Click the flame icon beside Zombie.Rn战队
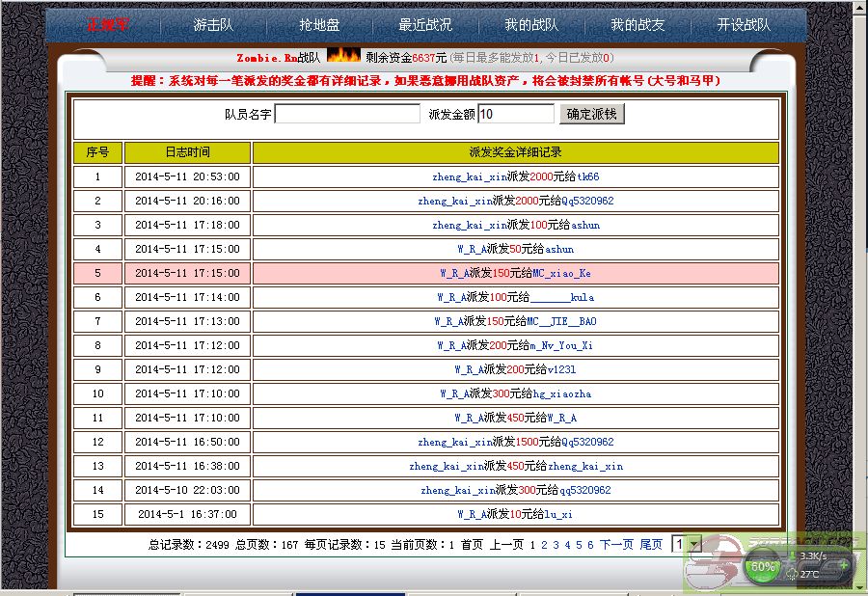 [x=343, y=56]
